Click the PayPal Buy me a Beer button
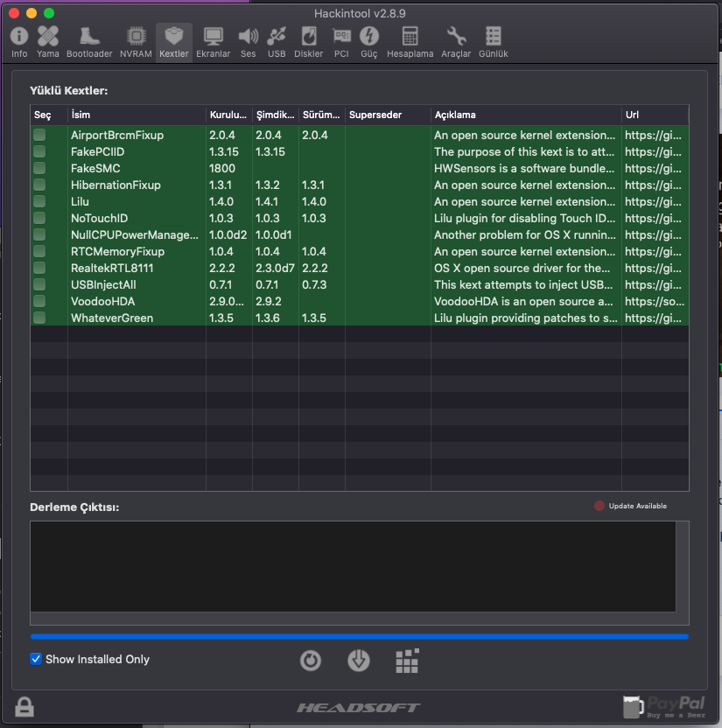This screenshot has width=722, height=728. click(664, 706)
